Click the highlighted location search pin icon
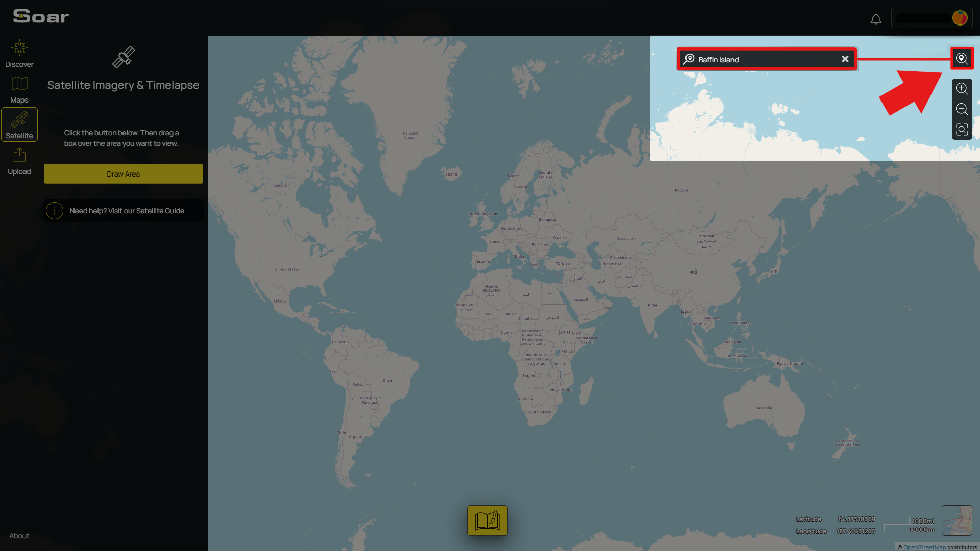Viewport: 980px width, 551px height. [962, 58]
